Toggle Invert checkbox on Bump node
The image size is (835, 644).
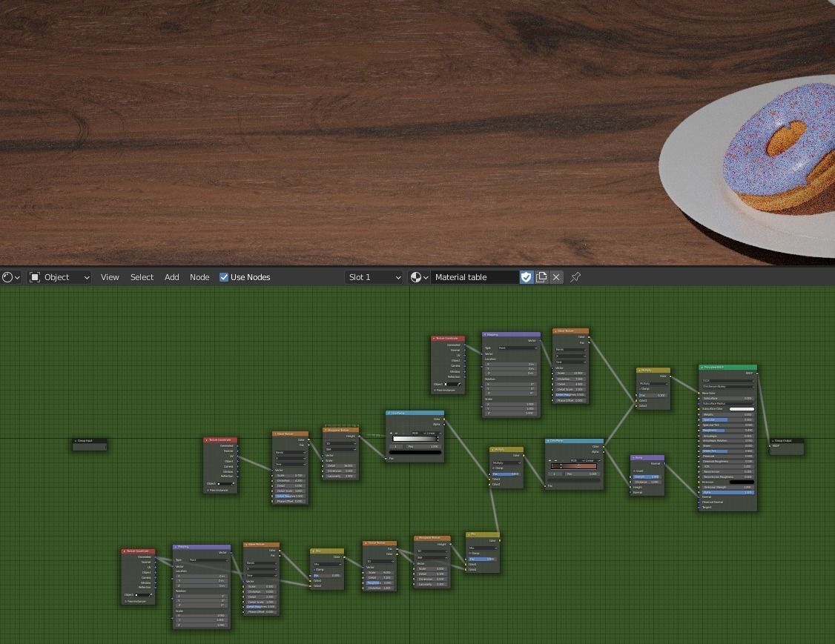click(634, 471)
